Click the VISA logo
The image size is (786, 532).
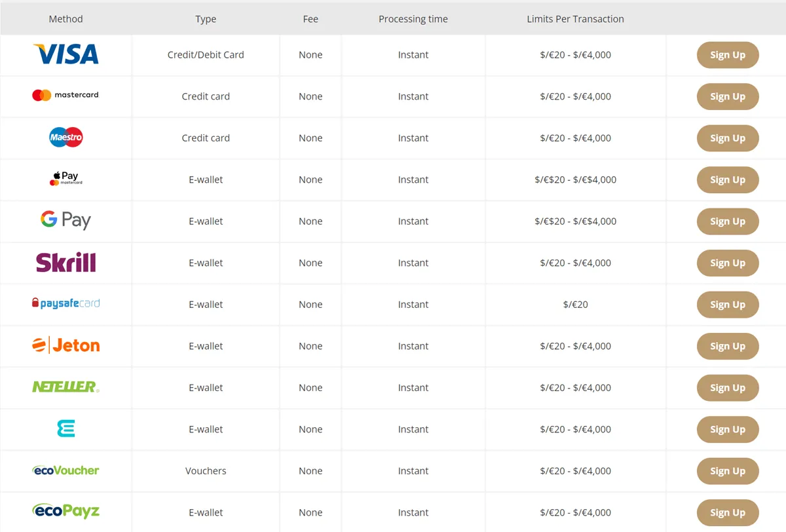click(x=65, y=55)
